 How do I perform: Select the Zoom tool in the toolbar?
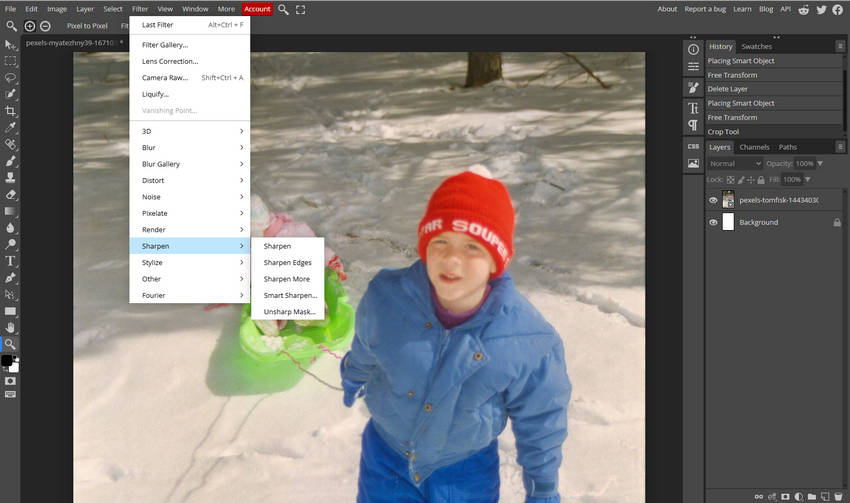10,344
